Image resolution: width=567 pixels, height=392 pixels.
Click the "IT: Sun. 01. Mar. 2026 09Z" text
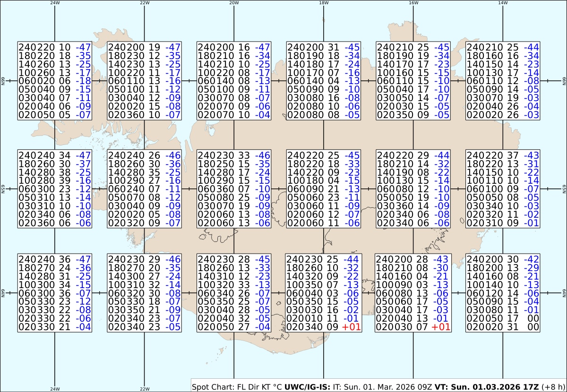coord(383,386)
